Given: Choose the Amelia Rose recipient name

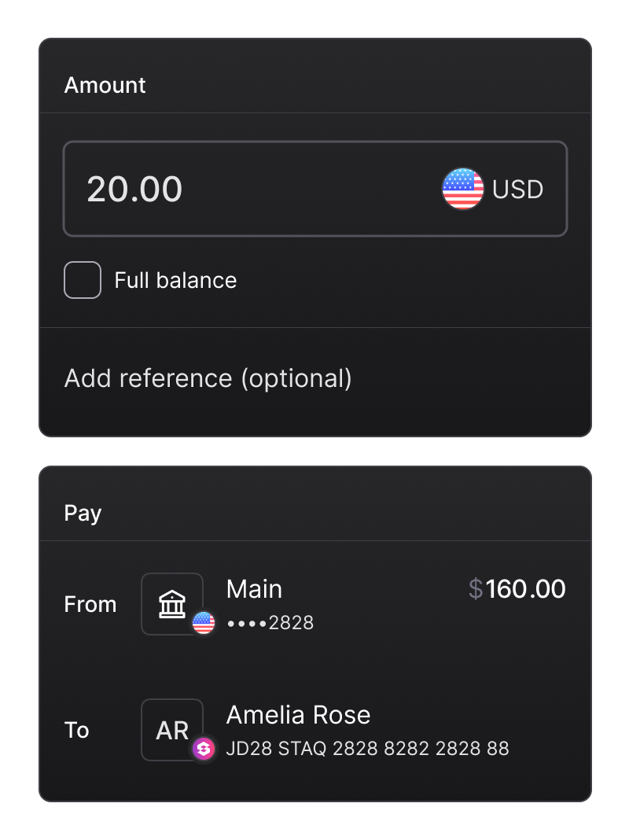Looking at the screenshot, I should (298, 715).
